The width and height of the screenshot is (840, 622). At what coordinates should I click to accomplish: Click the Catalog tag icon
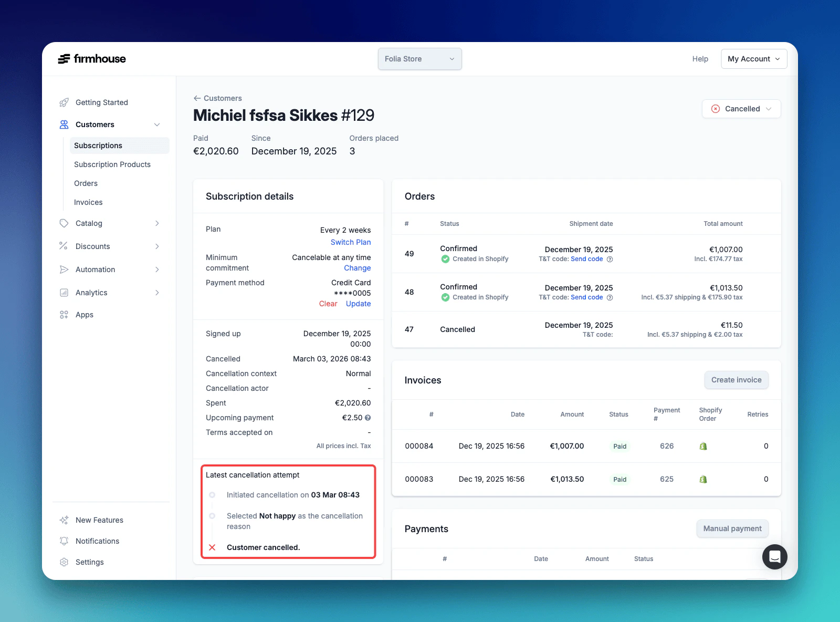(x=64, y=223)
